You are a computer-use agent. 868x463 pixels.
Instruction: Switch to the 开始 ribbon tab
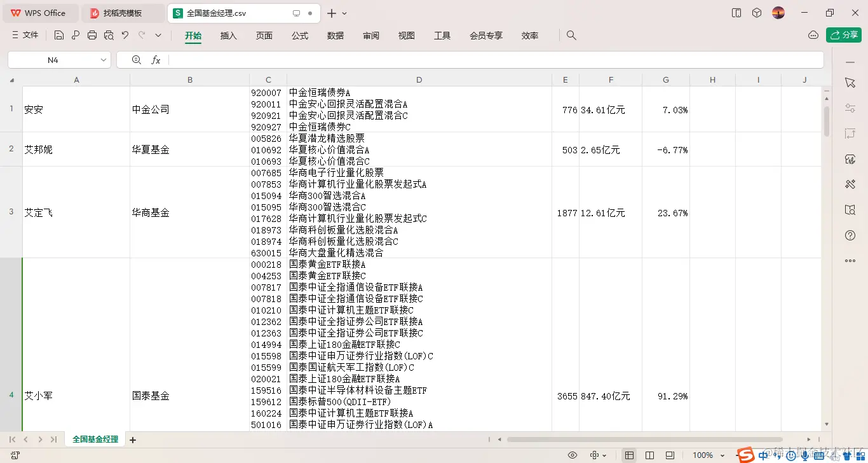(x=193, y=36)
